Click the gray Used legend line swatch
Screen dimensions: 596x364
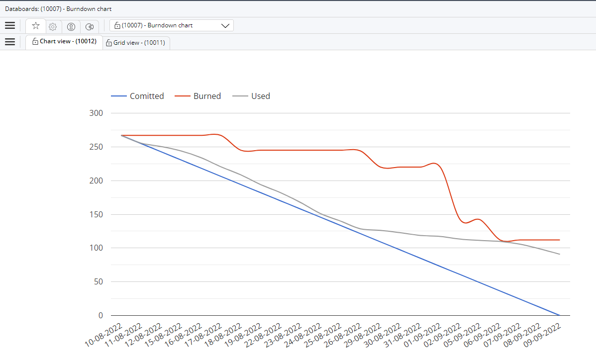click(240, 96)
